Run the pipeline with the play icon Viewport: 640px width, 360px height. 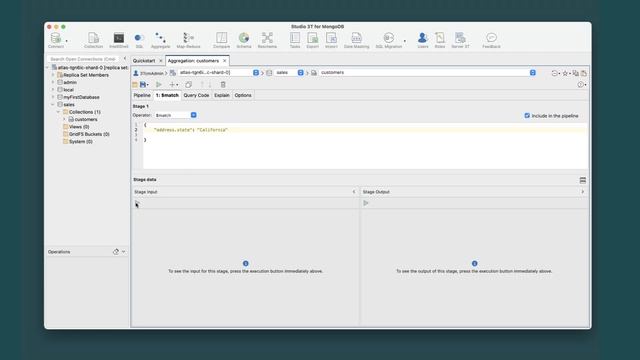(159, 84)
